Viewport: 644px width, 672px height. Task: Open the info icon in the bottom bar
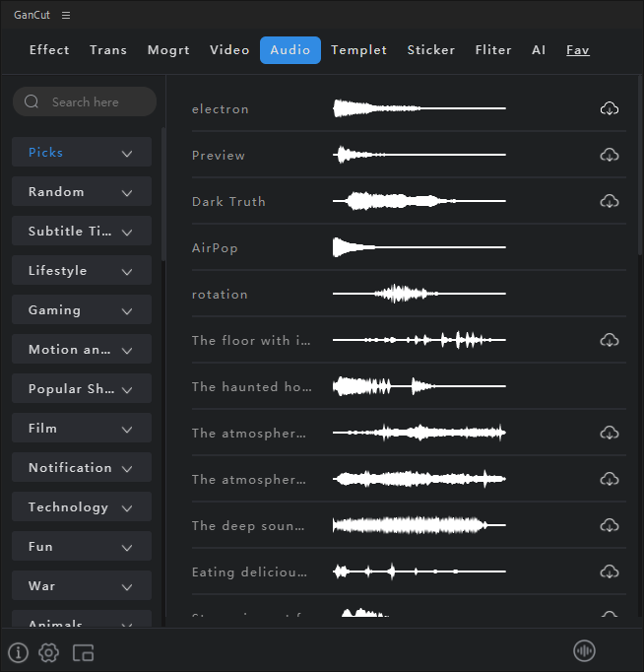coord(18,652)
